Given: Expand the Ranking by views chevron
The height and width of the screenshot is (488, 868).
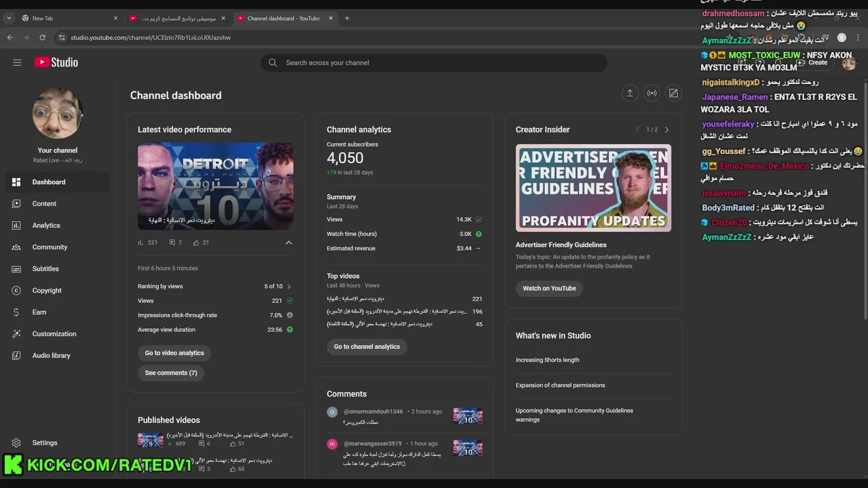Looking at the screenshot, I should tap(289, 287).
